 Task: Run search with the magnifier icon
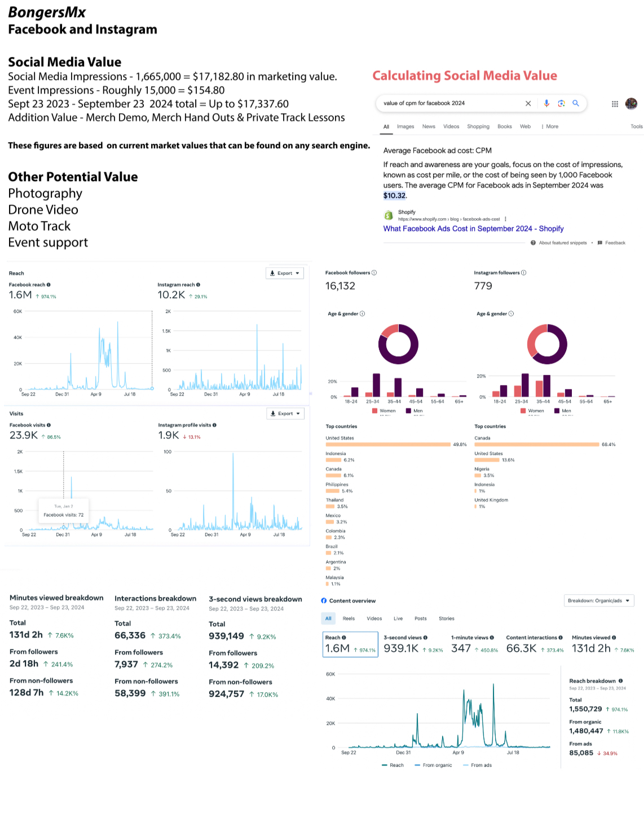pyautogui.click(x=576, y=103)
